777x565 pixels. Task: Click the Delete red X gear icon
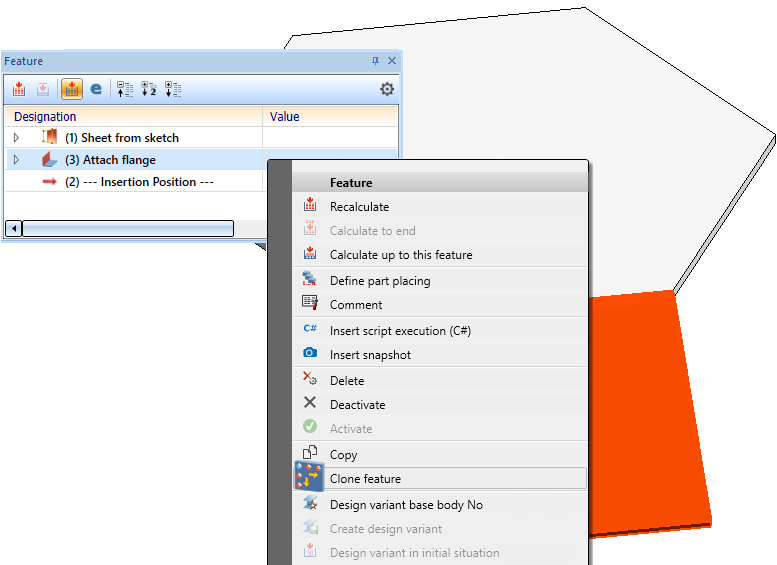click(310, 378)
